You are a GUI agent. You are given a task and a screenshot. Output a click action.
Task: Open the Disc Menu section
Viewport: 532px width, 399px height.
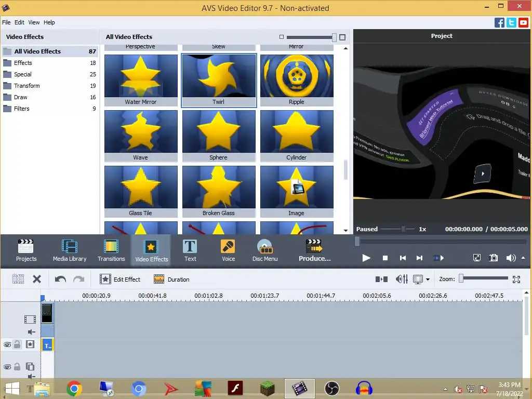click(265, 250)
